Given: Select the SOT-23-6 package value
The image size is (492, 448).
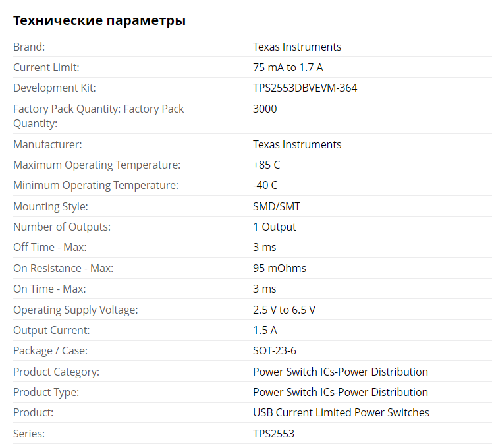Looking at the screenshot, I should tap(275, 350).
